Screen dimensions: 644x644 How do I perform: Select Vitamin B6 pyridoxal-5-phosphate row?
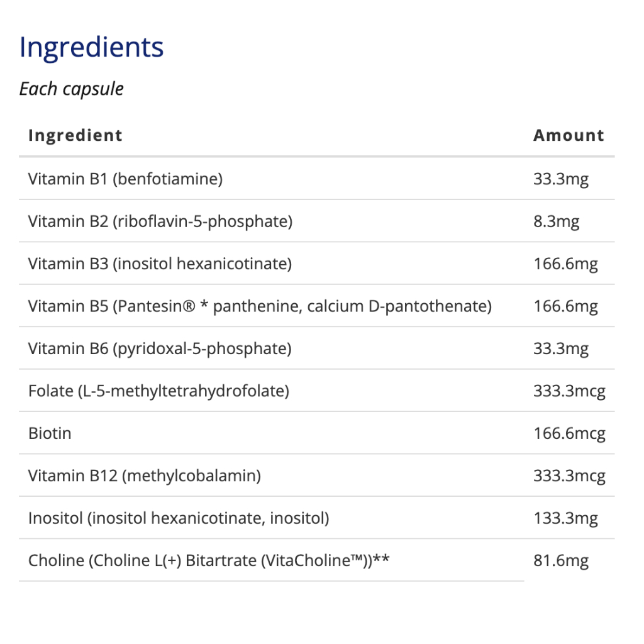(317, 348)
